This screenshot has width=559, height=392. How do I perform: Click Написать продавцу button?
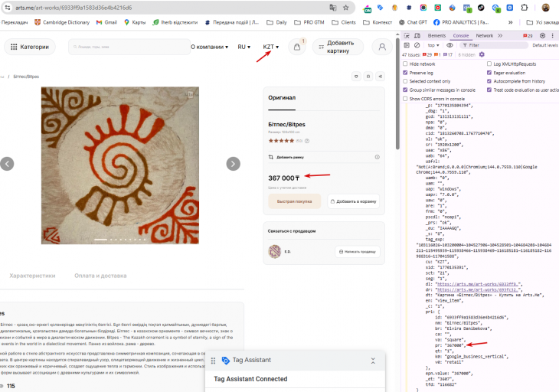[x=357, y=252]
